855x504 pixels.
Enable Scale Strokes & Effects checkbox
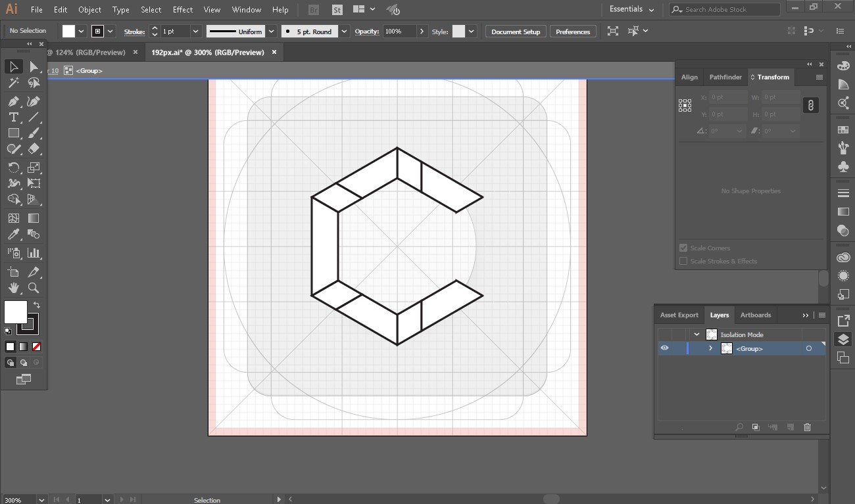(683, 261)
